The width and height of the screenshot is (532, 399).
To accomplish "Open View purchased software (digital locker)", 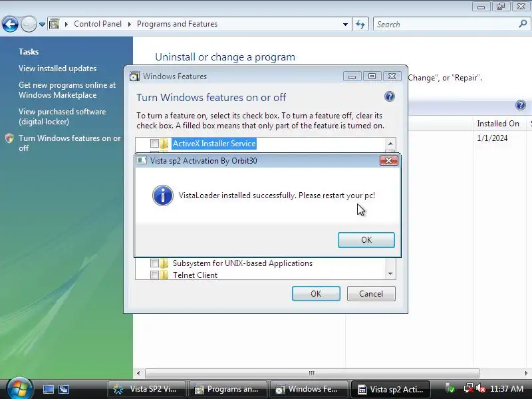I will click(x=63, y=116).
